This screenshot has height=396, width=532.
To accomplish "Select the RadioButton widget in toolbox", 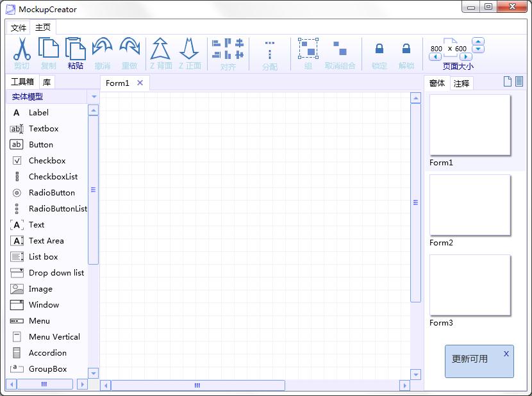I will point(51,193).
